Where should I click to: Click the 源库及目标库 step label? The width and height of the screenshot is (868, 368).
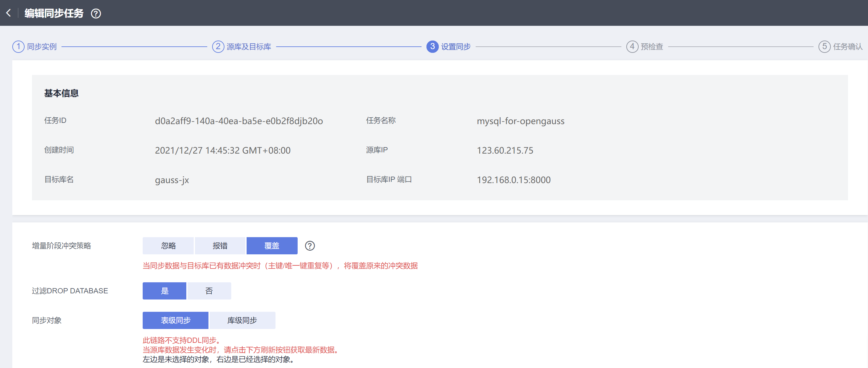[249, 47]
